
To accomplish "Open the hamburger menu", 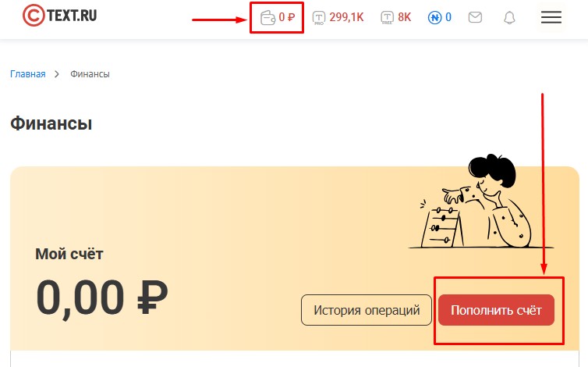I will (x=551, y=17).
